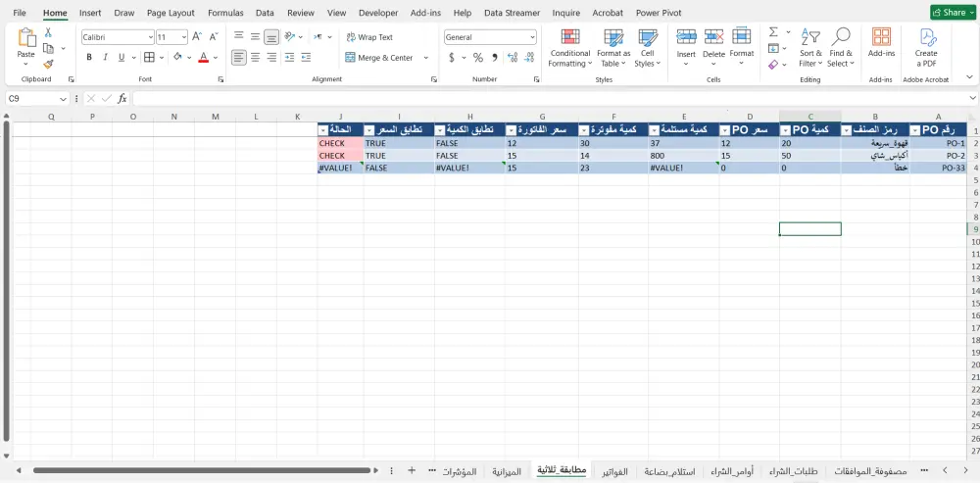Switch to the Page Layout tab
Image resolution: width=980 pixels, height=483 pixels.
pyautogui.click(x=171, y=13)
